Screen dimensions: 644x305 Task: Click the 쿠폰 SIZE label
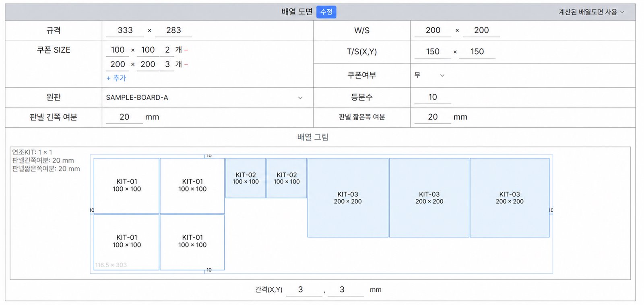click(54, 50)
